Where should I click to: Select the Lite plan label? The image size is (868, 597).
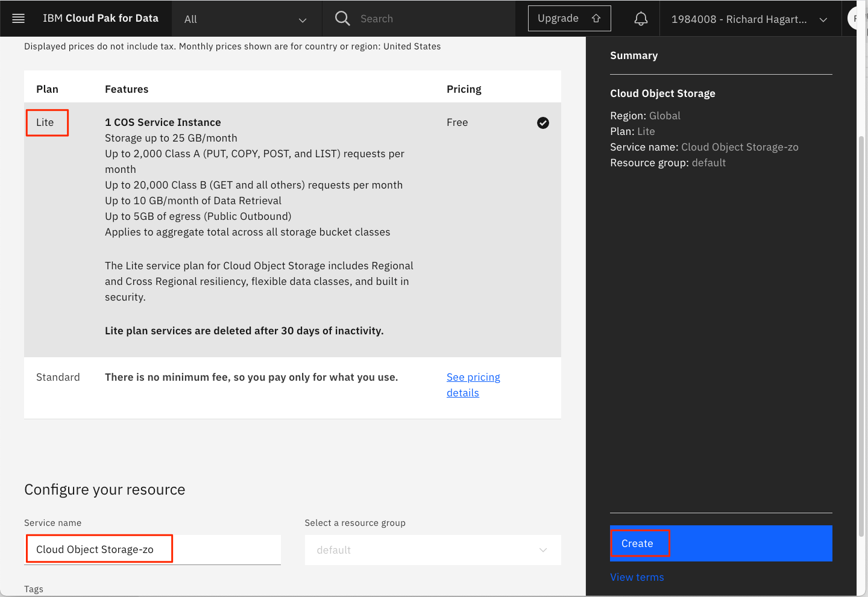pyautogui.click(x=45, y=122)
